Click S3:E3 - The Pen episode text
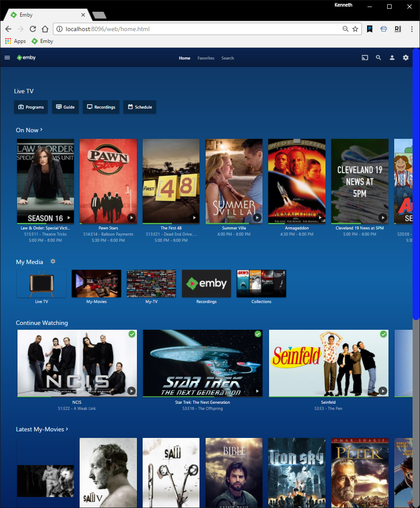420x508 pixels. tap(328, 409)
